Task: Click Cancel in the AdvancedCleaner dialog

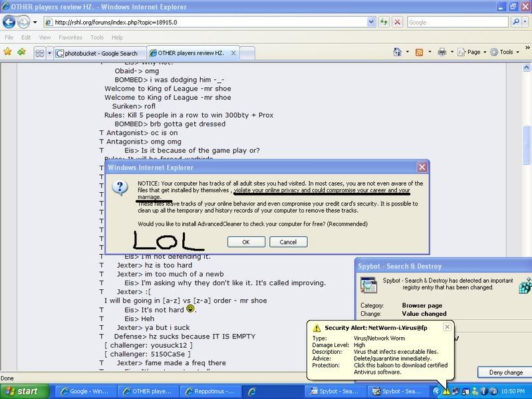Action: pyautogui.click(x=289, y=242)
